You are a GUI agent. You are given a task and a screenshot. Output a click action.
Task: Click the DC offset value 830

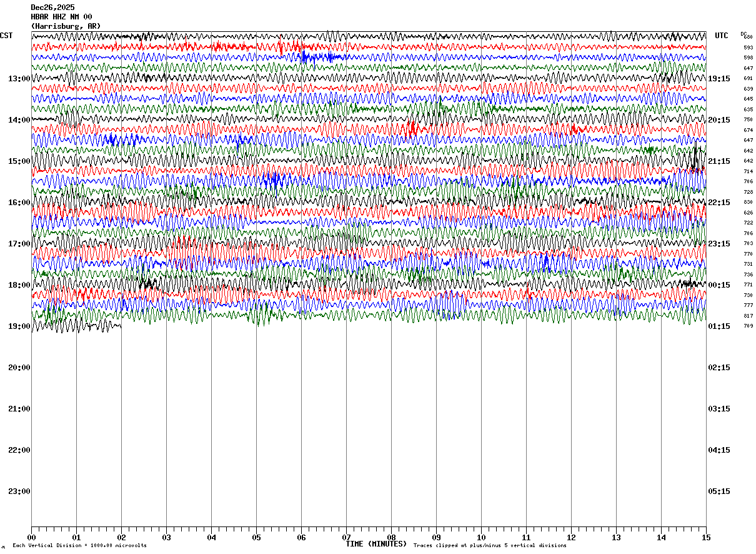point(748,203)
